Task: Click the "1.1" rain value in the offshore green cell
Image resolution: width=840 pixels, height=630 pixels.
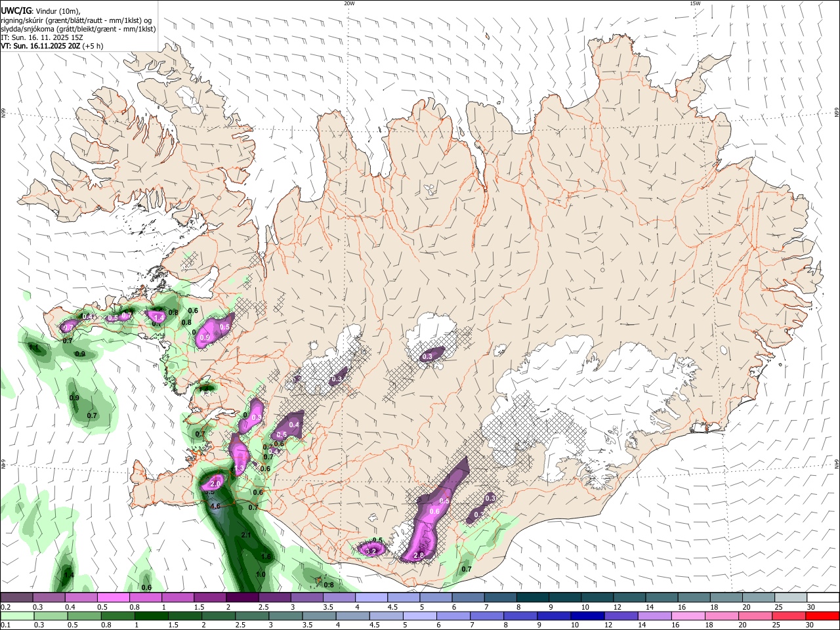Action: pos(33,347)
